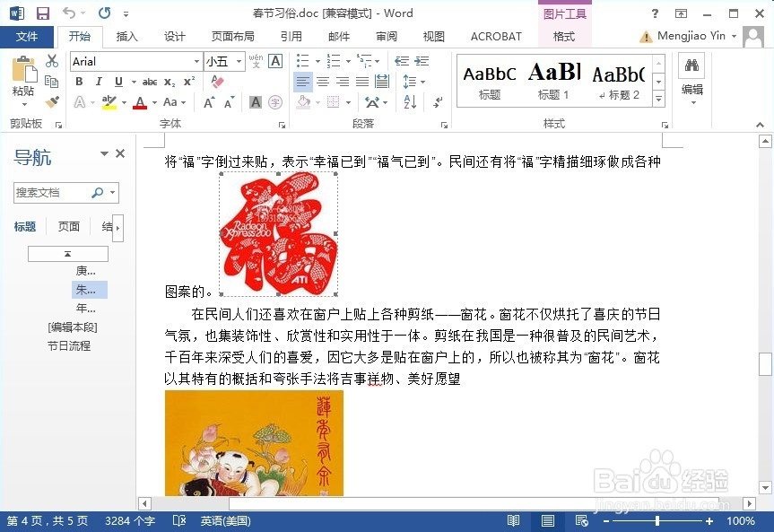The image size is (774, 532).
Task: Click the Character Border icon
Action: click(x=275, y=61)
